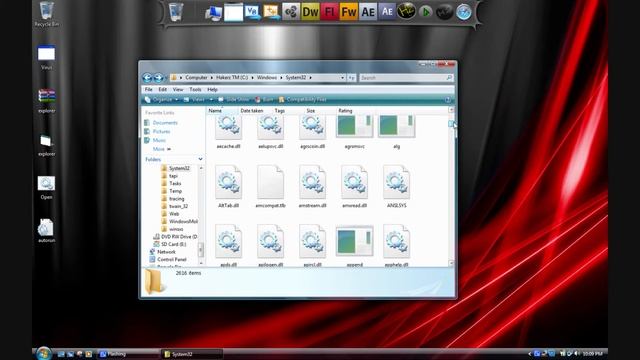Select the autorun desktop icon

[x=46, y=231]
